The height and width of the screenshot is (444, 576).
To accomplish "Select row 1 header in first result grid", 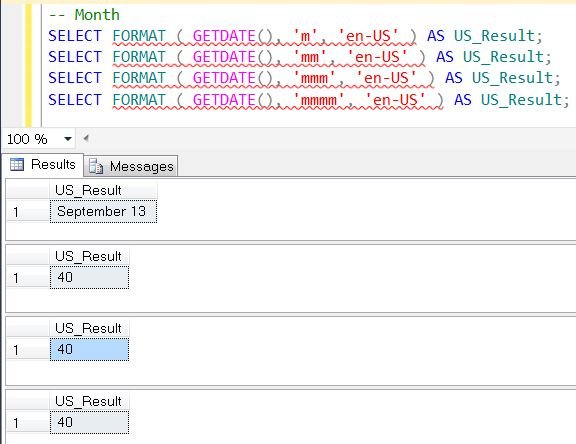I will pos(28,212).
